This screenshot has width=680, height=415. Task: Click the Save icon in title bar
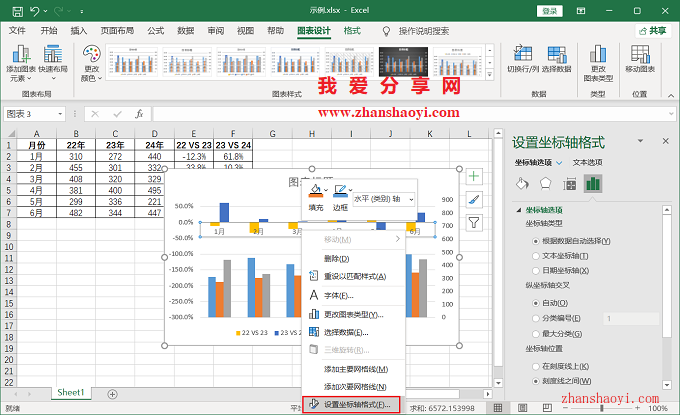click(17, 11)
